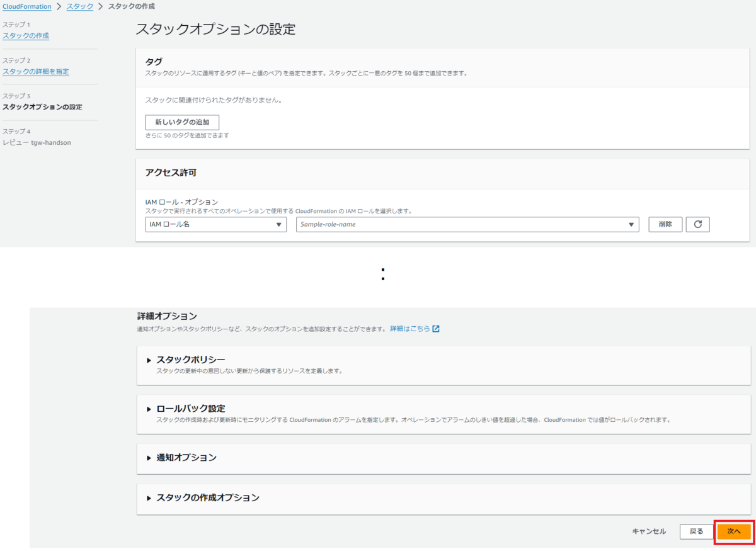Click the 詳細オプション heading
The width and height of the screenshot is (756, 551).
click(167, 316)
